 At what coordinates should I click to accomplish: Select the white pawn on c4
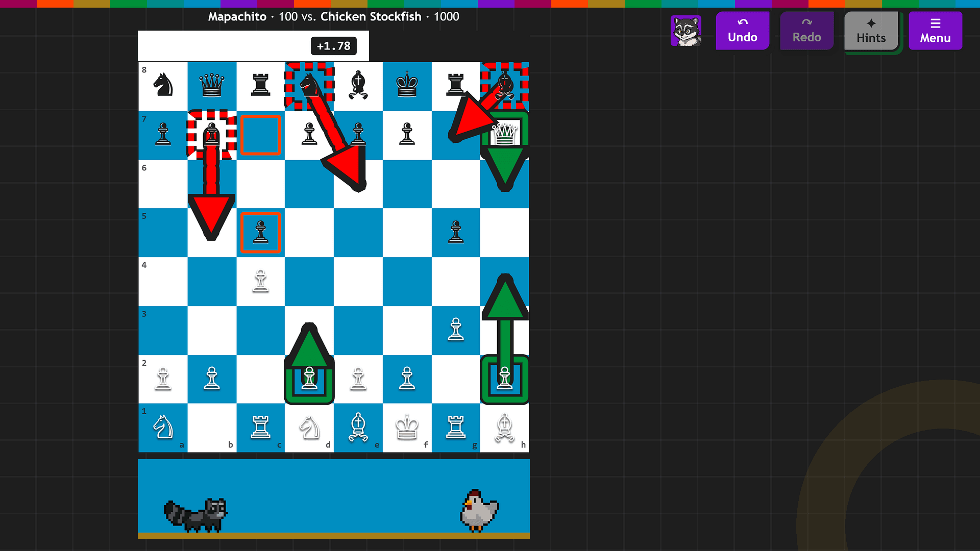[x=260, y=281]
